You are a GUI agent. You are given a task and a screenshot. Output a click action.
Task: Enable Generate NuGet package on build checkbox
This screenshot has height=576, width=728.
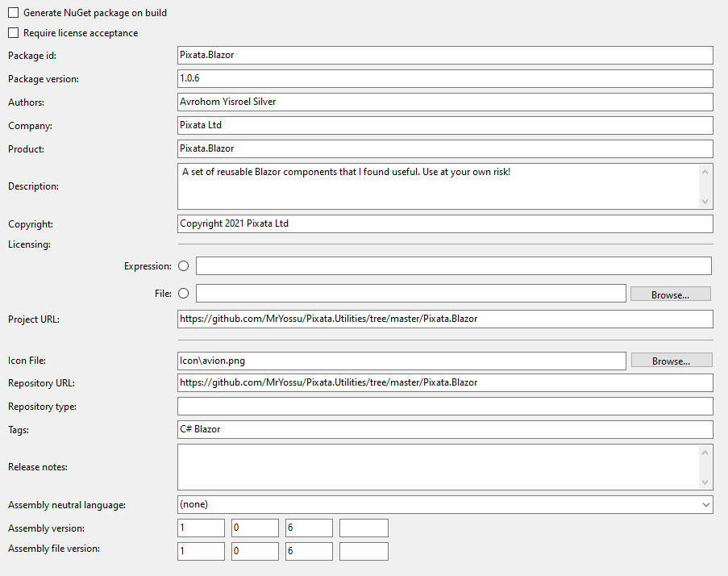(x=14, y=13)
